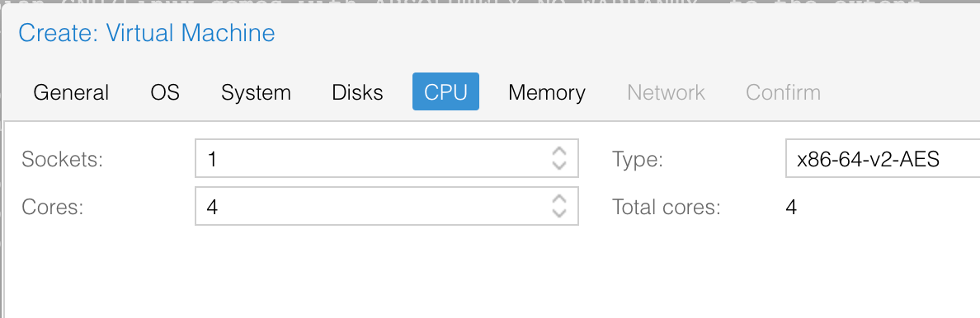
Task: Open the System tab
Action: tap(257, 92)
